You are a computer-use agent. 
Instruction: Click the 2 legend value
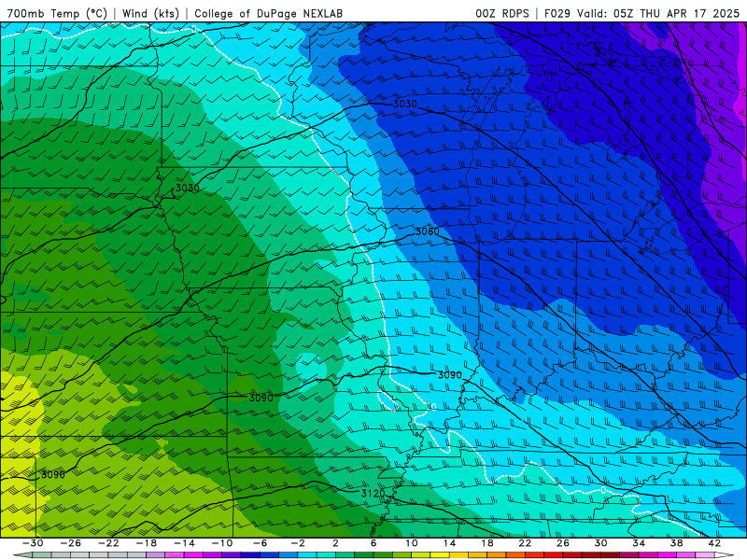(336, 543)
